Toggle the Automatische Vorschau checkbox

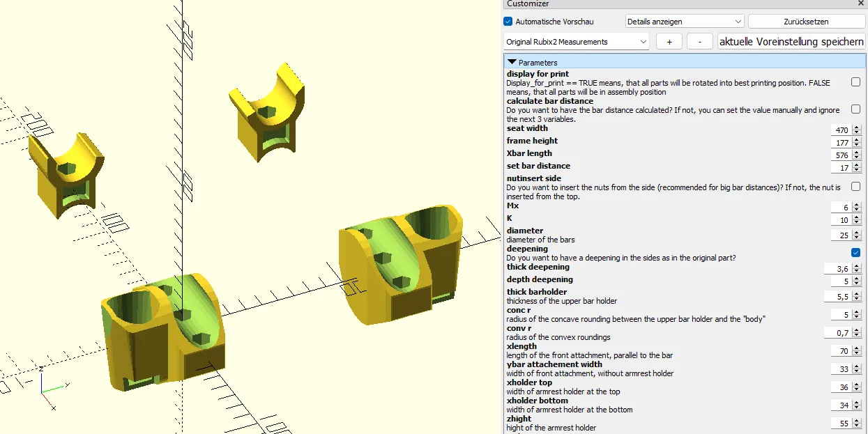pyautogui.click(x=508, y=22)
